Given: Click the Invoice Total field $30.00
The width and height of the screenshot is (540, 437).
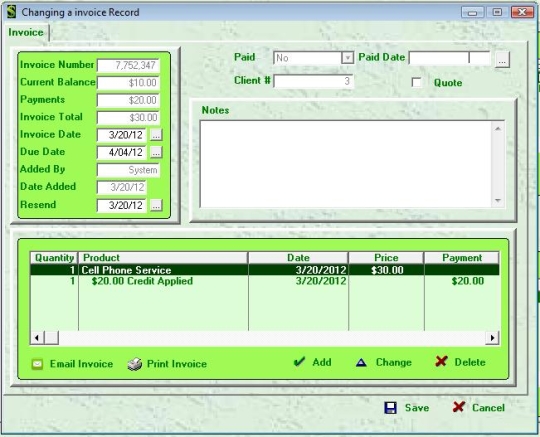Looking at the screenshot, I should pyautogui.click(x=128, y=117).
